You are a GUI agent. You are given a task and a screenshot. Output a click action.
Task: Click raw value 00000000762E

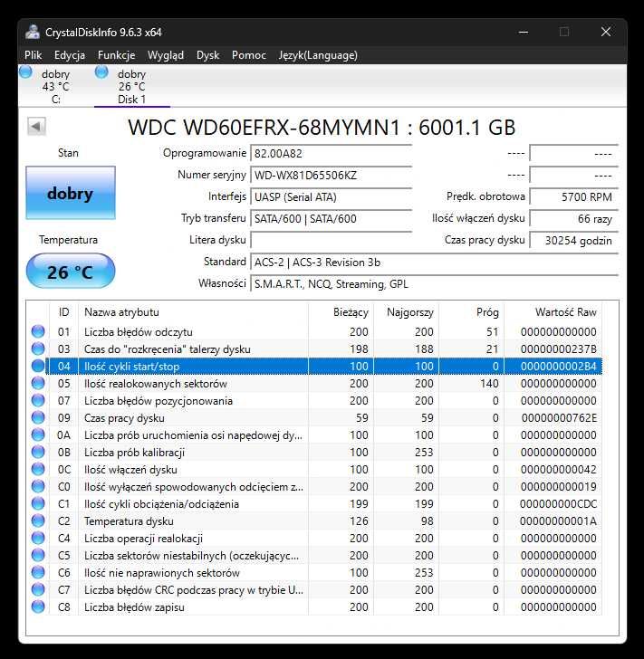click(x=559, y=418)
